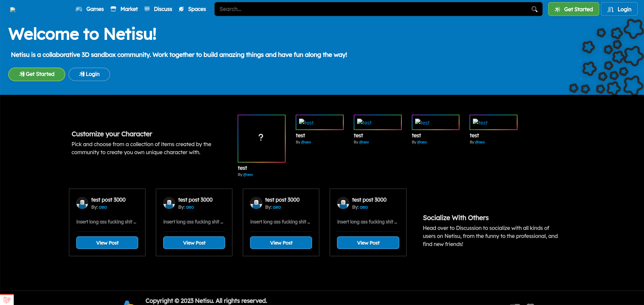Open the Games menu item
This screenshot has height=305, width=644.
[x=95, y=9]
